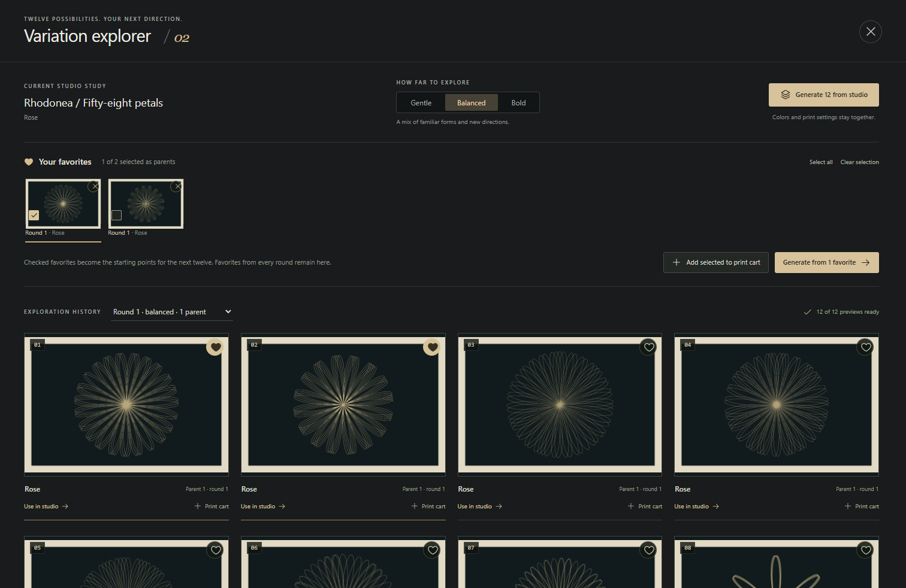Click the Rhodonea / Fifty-eight petals title
This screenshot has width=906, height=588.
93,103
